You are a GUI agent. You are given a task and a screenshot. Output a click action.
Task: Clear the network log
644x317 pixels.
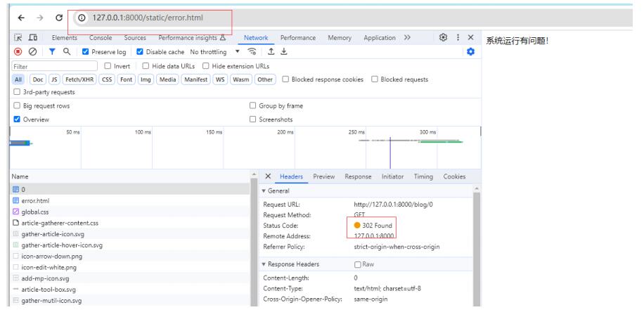click(x=32, y=52)
